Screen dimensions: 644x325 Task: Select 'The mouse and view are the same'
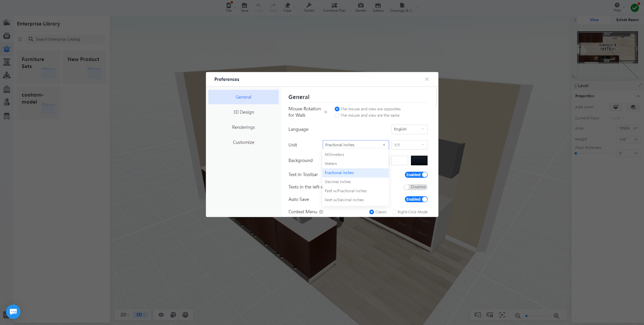pos(337,115)
